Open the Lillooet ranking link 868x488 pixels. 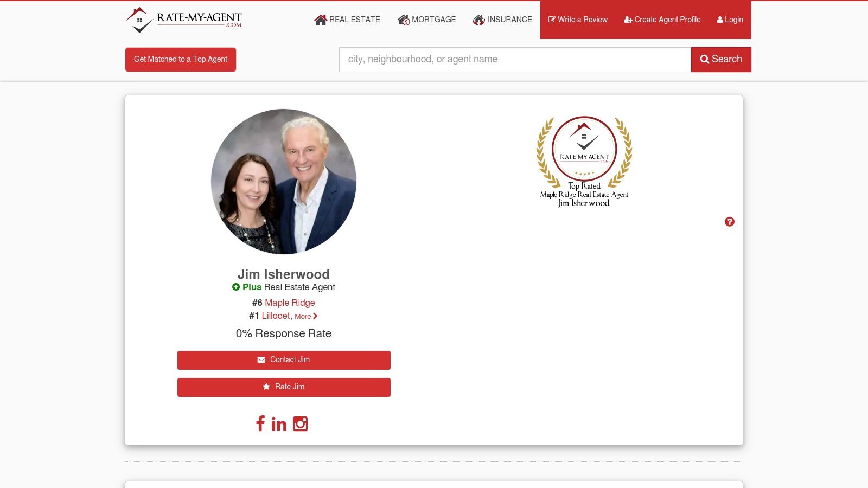[x=276, y=316]
